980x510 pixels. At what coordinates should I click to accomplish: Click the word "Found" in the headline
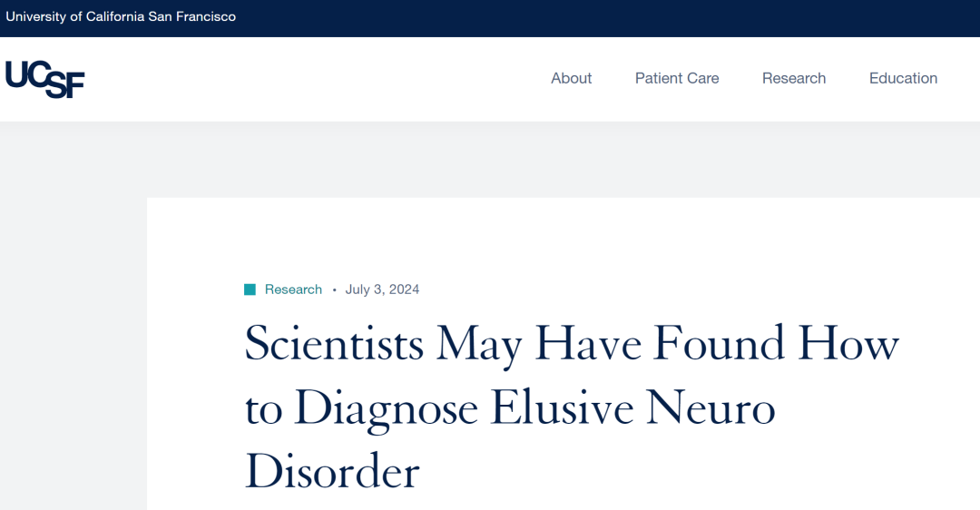719,345
